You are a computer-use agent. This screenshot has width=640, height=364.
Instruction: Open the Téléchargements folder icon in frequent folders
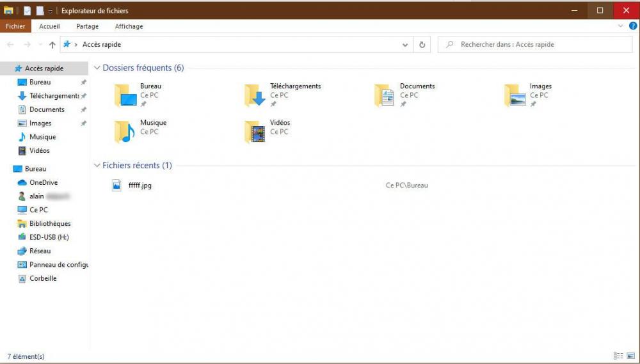[x=255, y=95]
